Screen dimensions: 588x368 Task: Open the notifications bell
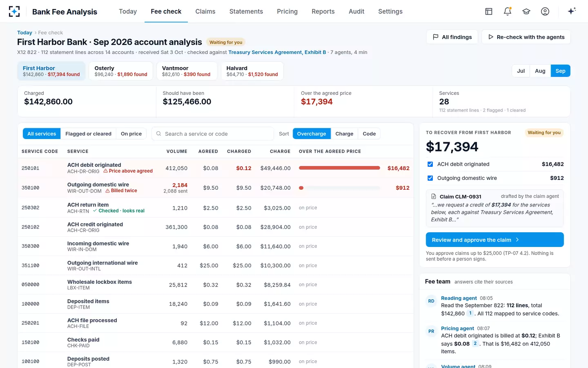click(x=508, y=11)
